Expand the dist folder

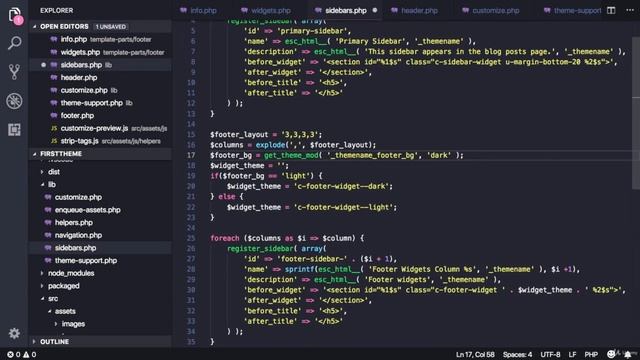[x=53, y=172]
